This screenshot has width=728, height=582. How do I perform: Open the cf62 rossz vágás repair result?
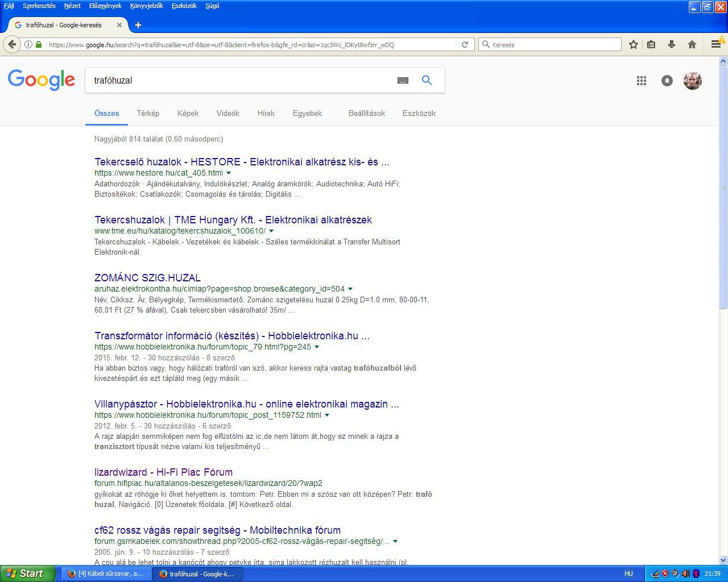click(217, 530)
